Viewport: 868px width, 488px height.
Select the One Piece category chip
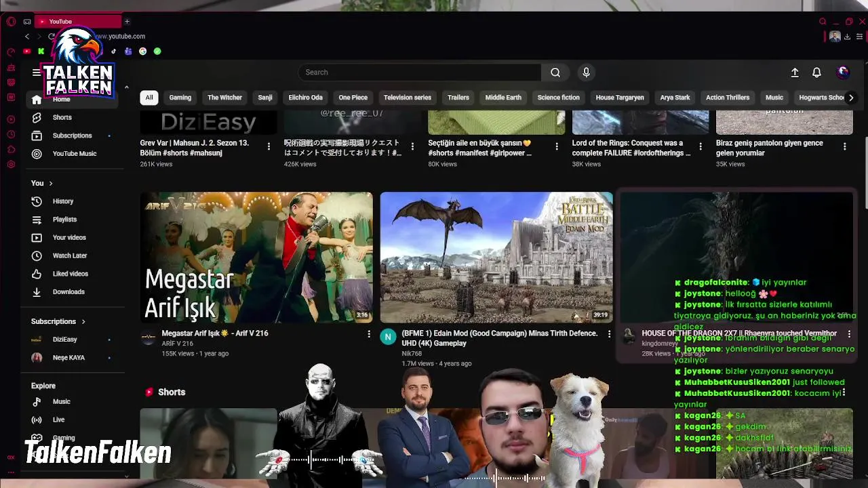click(353, 98)
